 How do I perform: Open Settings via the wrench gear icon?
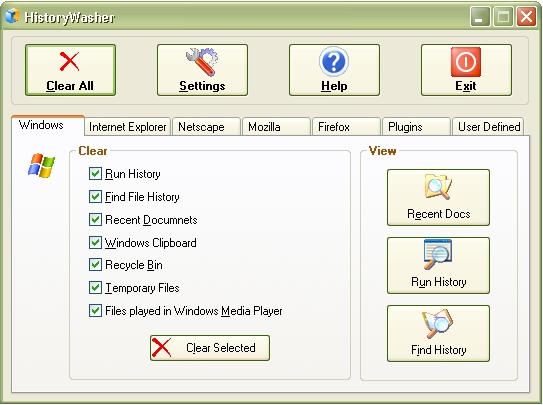coord(202,62)
